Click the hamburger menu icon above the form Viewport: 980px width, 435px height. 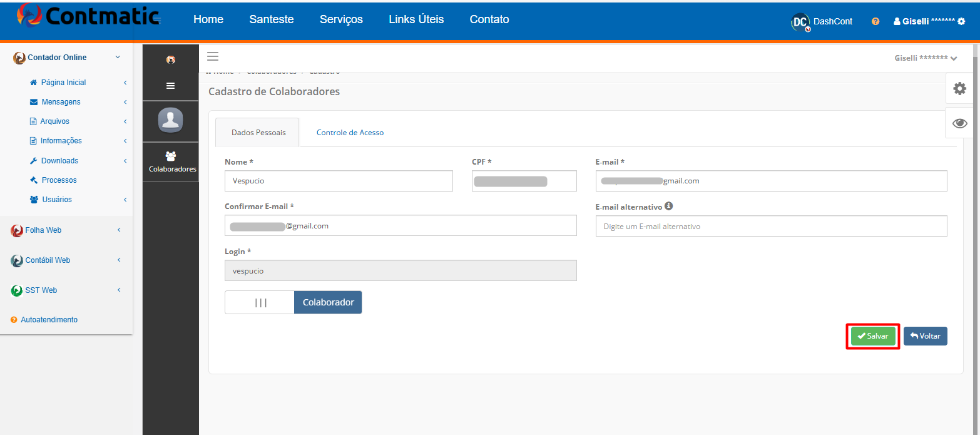click(213, 57)
